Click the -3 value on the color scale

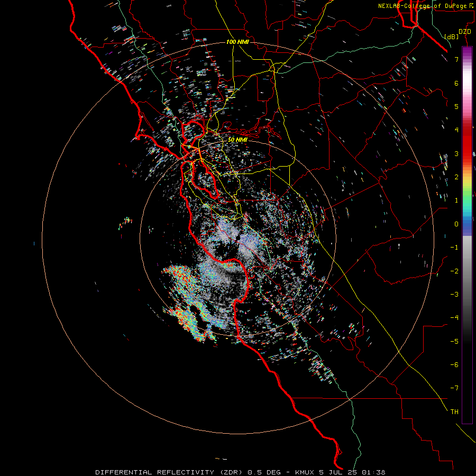tap(454, 295)
